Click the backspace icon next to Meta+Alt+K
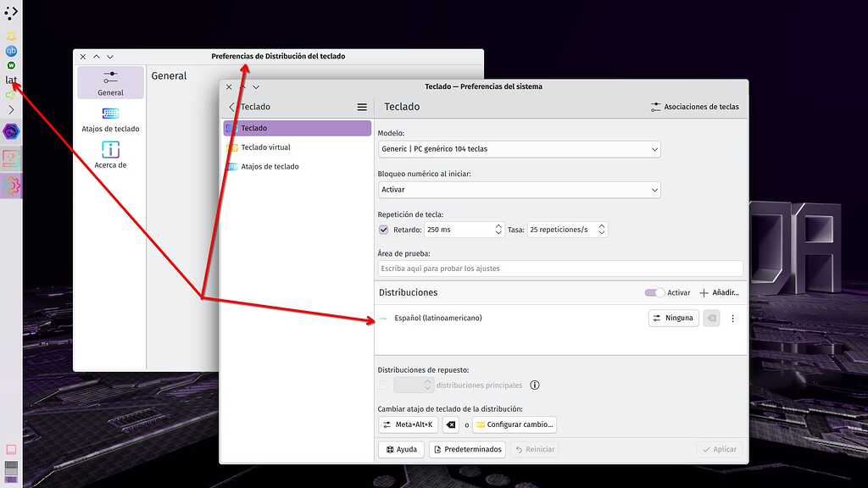Viewport: 868px width, 488px height. click(450, 424)
